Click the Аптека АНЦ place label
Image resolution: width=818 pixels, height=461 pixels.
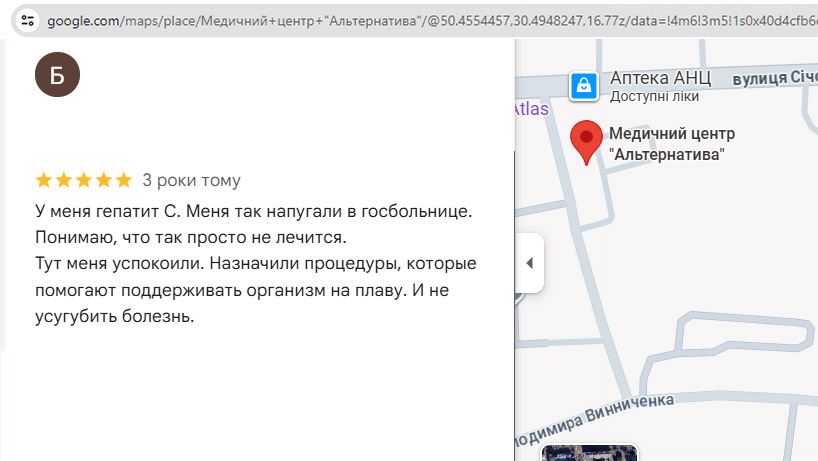click(660, 78)
